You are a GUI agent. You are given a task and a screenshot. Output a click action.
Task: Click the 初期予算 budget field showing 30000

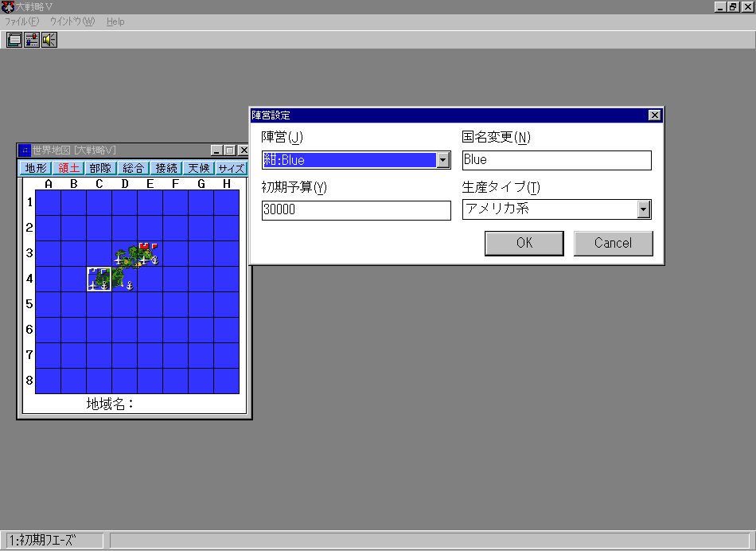click(x=356, y=210)
